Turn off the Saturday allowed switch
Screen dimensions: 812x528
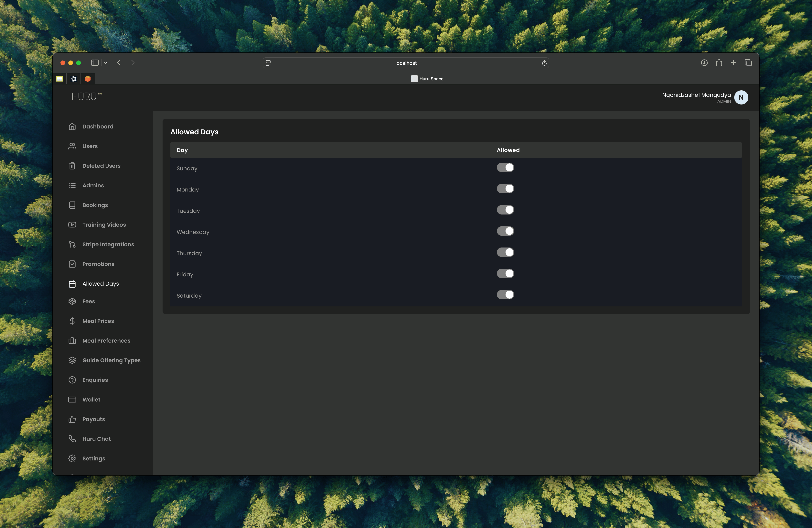coord(505,295)
